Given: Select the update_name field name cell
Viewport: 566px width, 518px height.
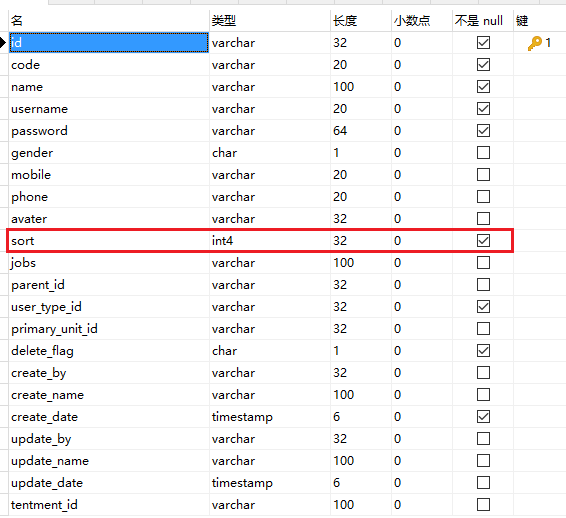Looking at the screenshot, I should (x=109, y=461).
